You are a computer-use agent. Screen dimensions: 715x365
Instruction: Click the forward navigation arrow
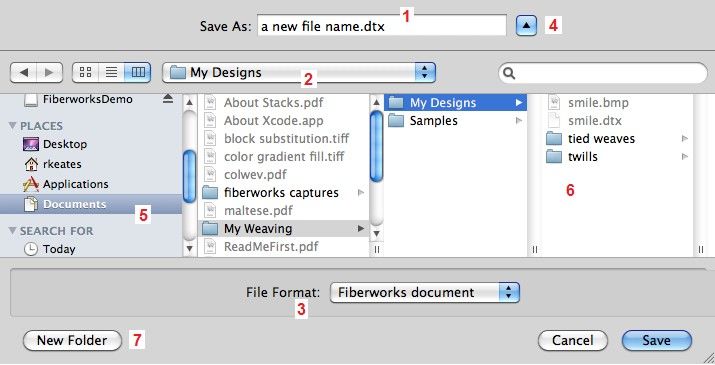tap(49, 72)
